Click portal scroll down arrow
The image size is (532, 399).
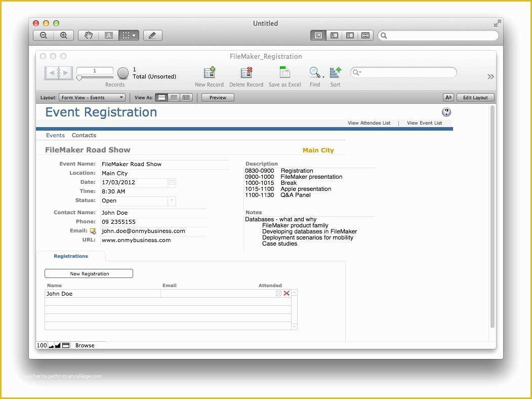294,327
